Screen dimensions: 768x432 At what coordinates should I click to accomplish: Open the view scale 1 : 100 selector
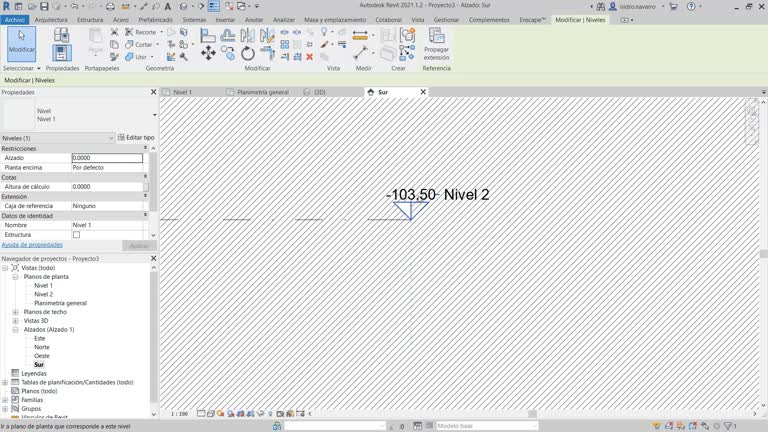click(x=179, y=413)
